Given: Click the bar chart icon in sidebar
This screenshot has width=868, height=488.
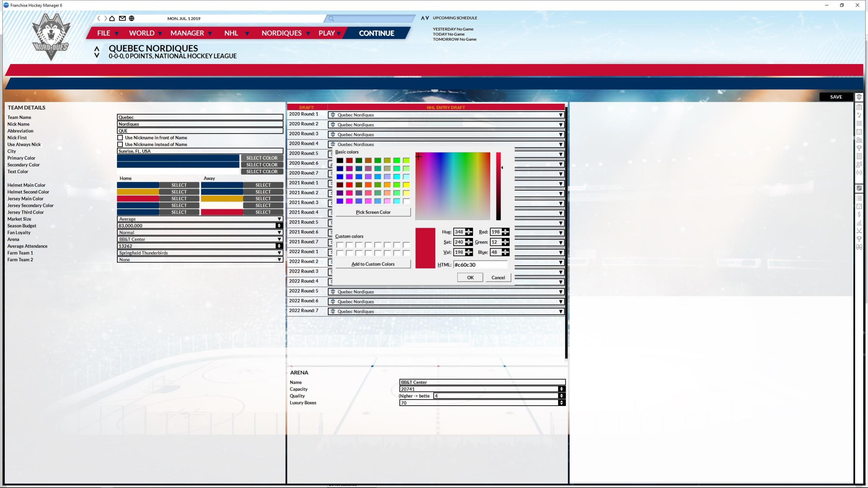Looking at the screenshot, I should pos(859,223).
